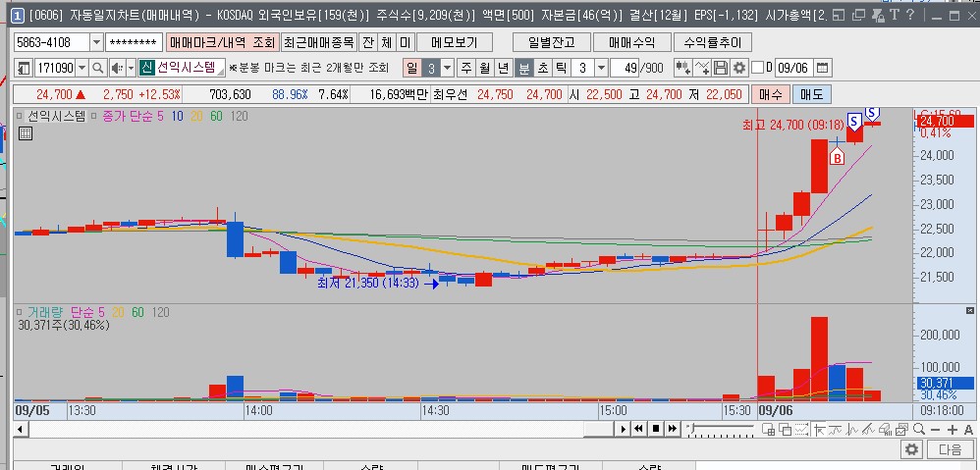Click the title bar T font icon
Image resolution: width=980 pixels, height=470 pixels.
click(895, 15)
